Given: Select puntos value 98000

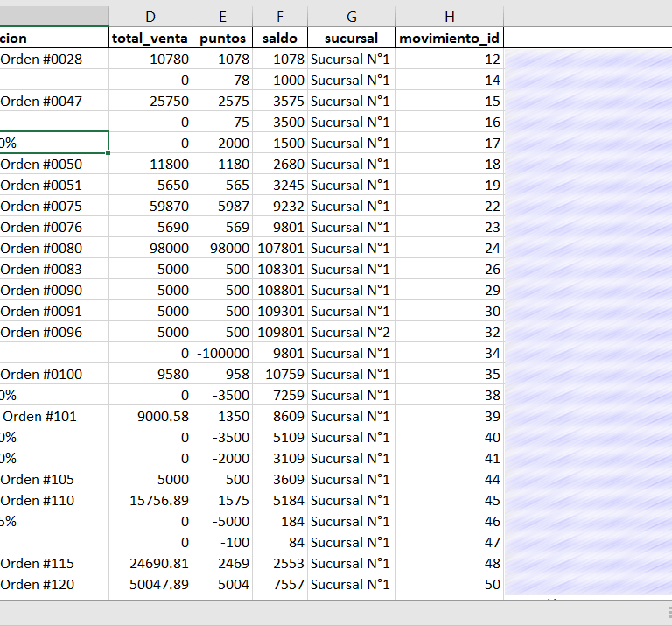Looking at the screenshot, I should (x=222, y=248).
